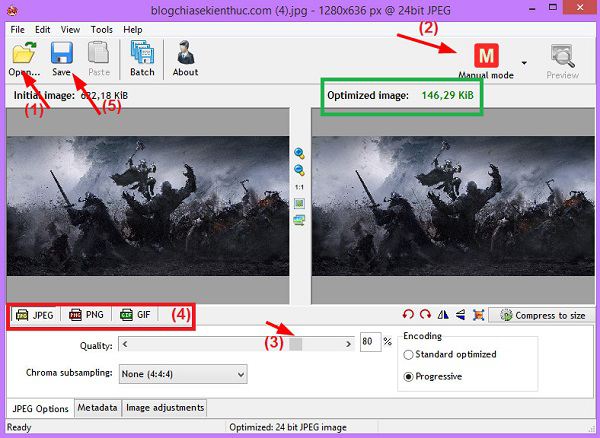Save the optimized image with the floppy icon

coord(62,53)
